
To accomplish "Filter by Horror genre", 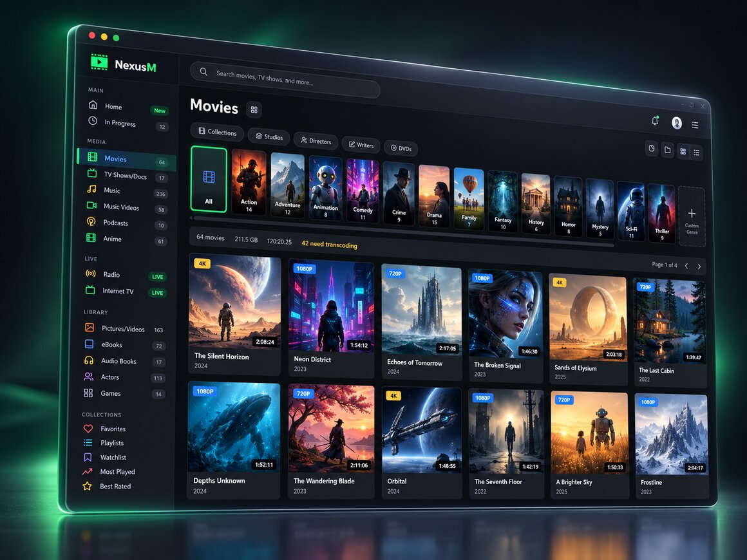I will pyautogui.click(x=569, y=207).
